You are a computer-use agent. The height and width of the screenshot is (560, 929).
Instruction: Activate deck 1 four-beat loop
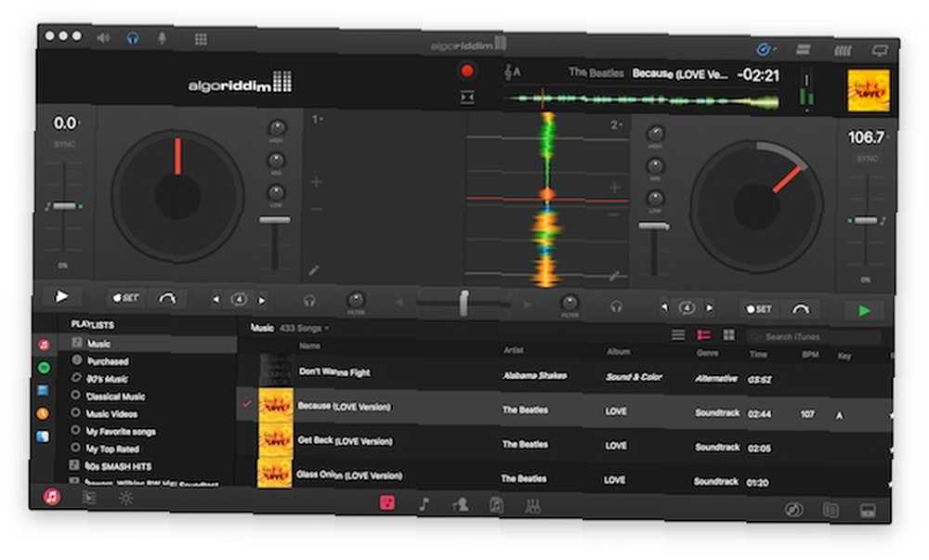pos(239,300)
